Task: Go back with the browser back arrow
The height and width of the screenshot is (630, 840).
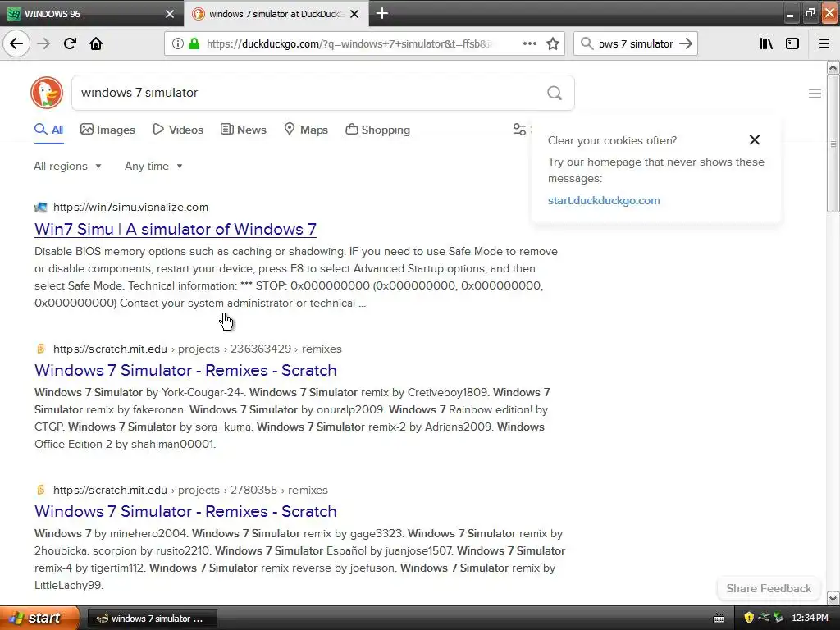Action: pyautogui.click(x=16, y=43)
